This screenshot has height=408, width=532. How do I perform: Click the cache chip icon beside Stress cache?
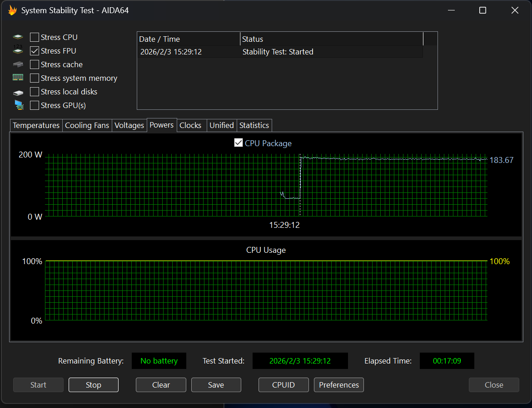[18, 64]
